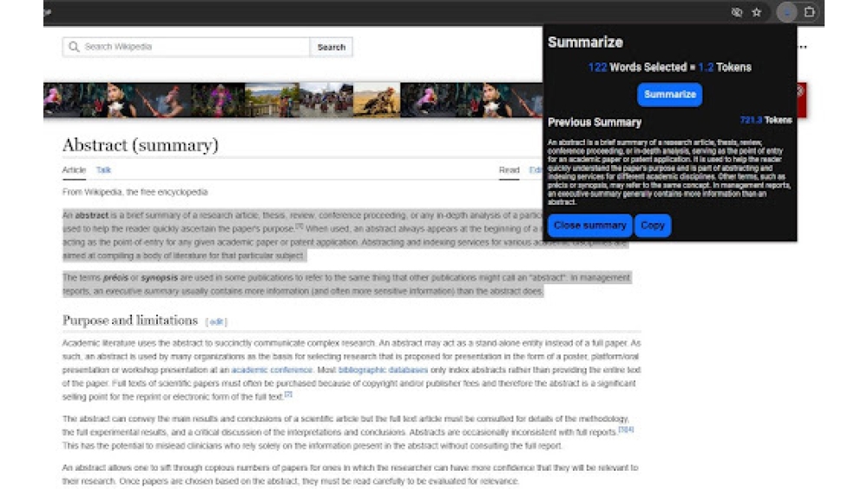Click the bookmark star icon in browser bar

(756, 12)
